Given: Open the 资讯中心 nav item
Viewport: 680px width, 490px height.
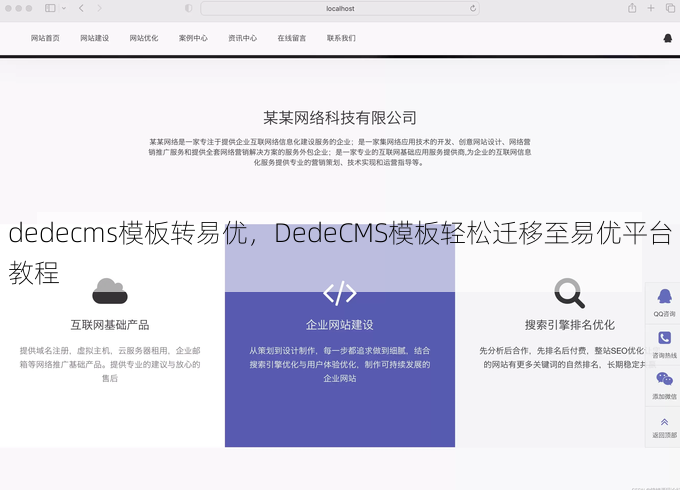Looking at the screenshot, I should coord(243,38).
